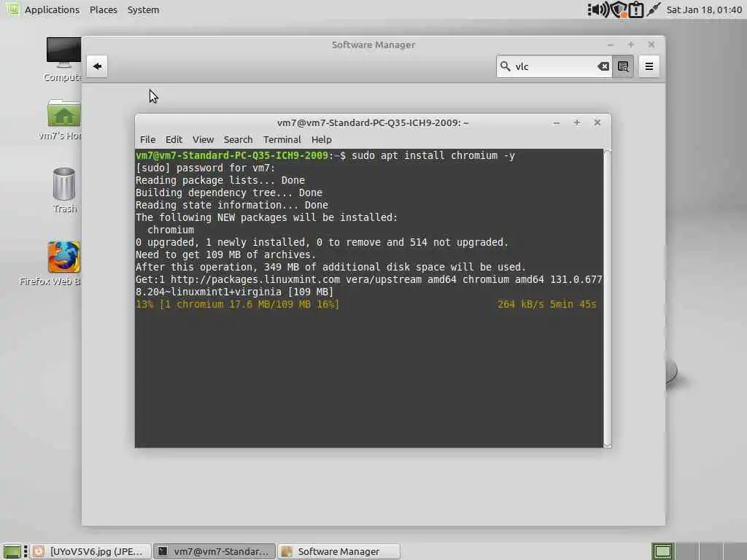Minimize the terminal window

[x=556, y=122]
